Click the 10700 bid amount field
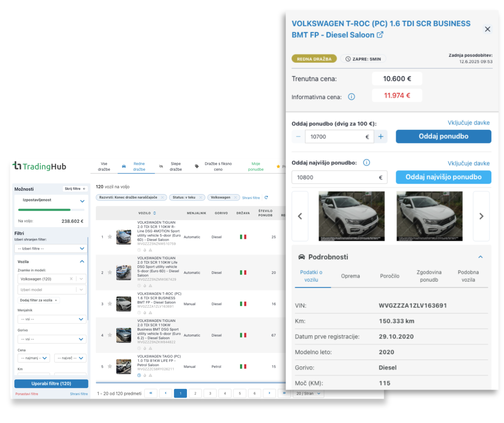Viewport: 504px width, 423px height. tap(339, 137)
